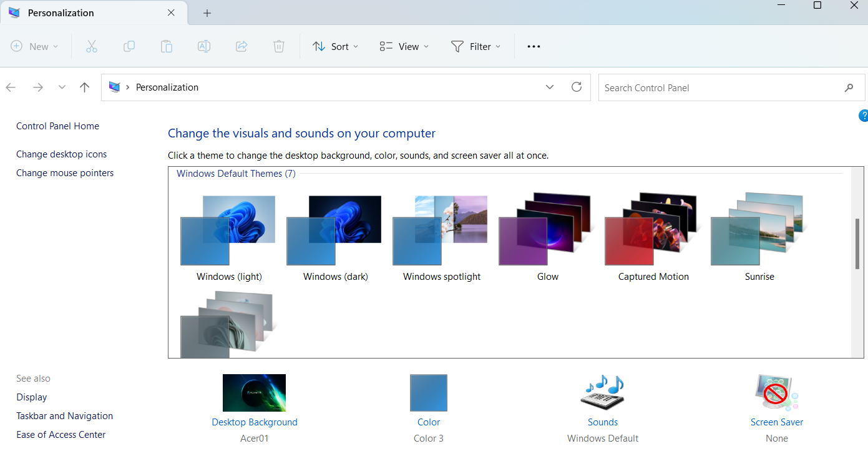868x451 pixels.
Task: Navigate up one level with up arrow
Action: pyautogui.click(x=85, y=87)
